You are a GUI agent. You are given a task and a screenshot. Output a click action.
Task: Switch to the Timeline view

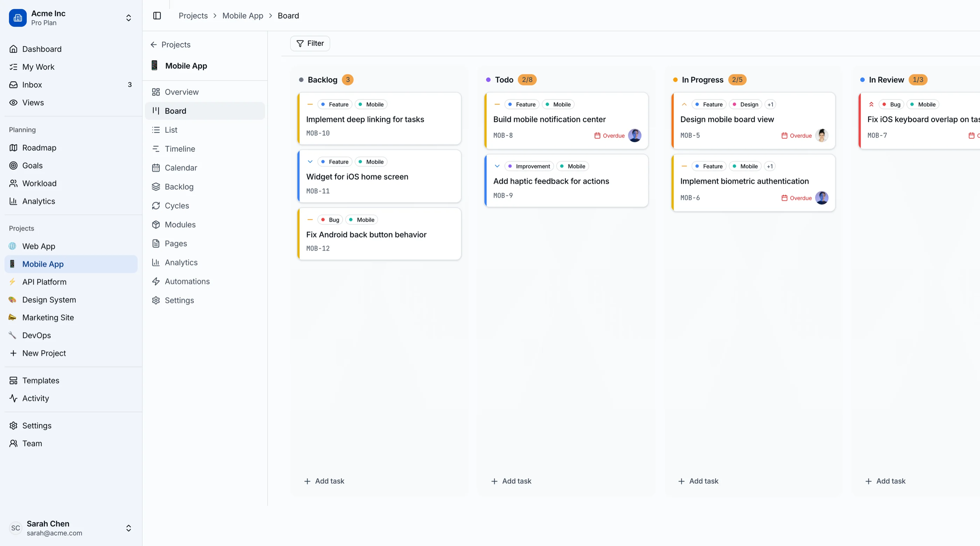click(205, 149)
